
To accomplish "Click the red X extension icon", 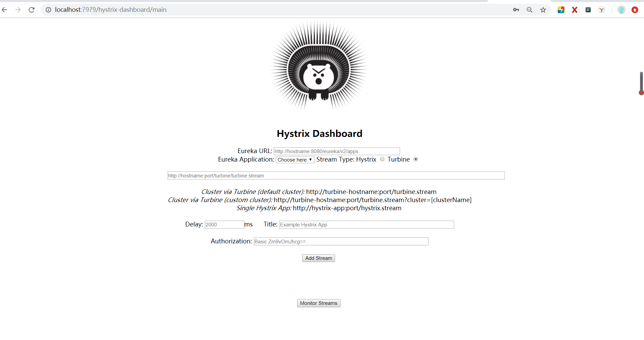I will [x=575, y=10].
